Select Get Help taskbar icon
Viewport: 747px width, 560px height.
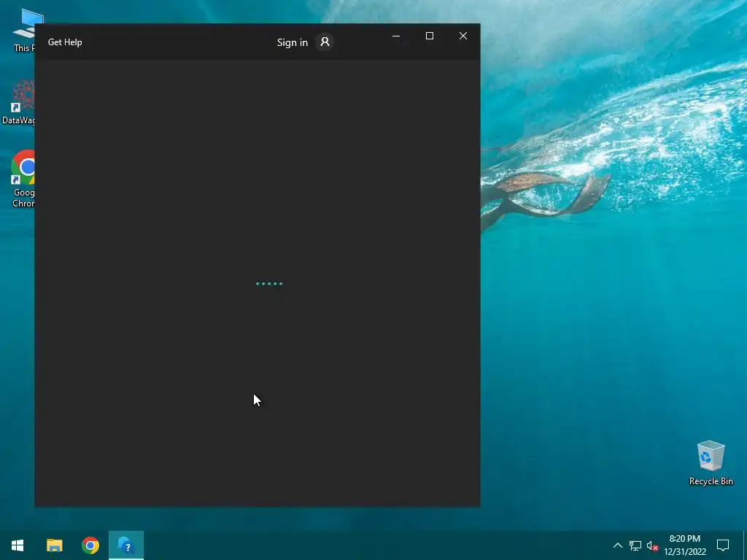[126, 545]
